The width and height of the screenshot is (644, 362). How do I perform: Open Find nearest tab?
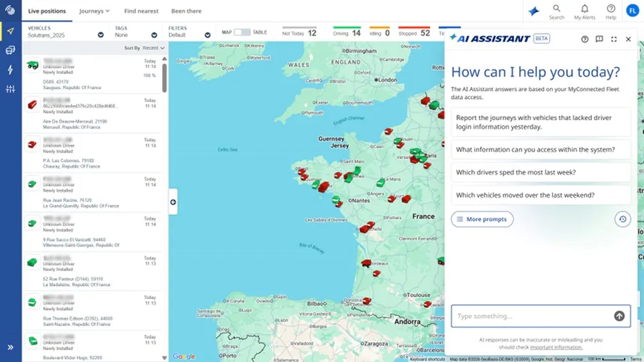click(x=141, y=11)
